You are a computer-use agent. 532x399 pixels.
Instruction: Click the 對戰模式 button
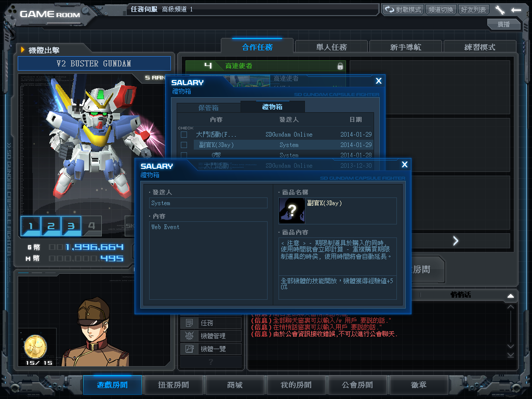point(403,9)
